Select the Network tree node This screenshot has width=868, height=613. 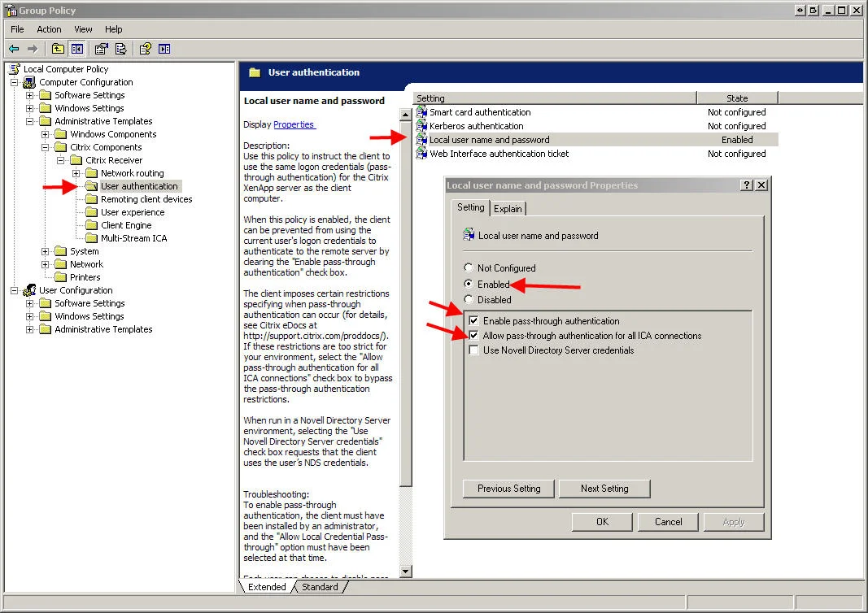coord(86,264)
